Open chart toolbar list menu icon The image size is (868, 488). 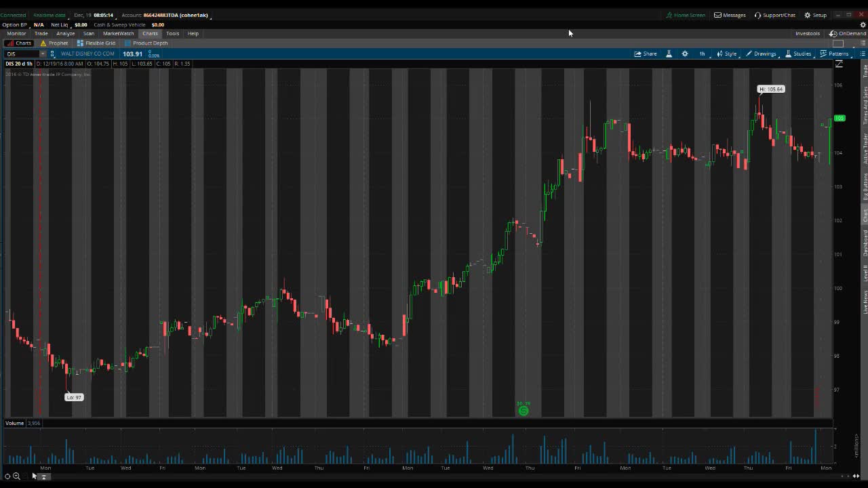click(x=863, y=54)
